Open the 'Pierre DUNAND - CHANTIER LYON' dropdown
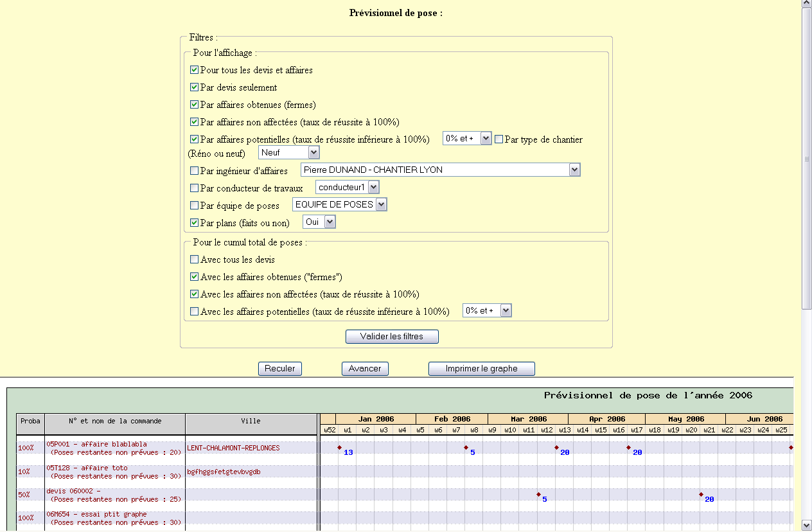The height and width of the screenshot is (532, 812). click(x=441, y=170)
